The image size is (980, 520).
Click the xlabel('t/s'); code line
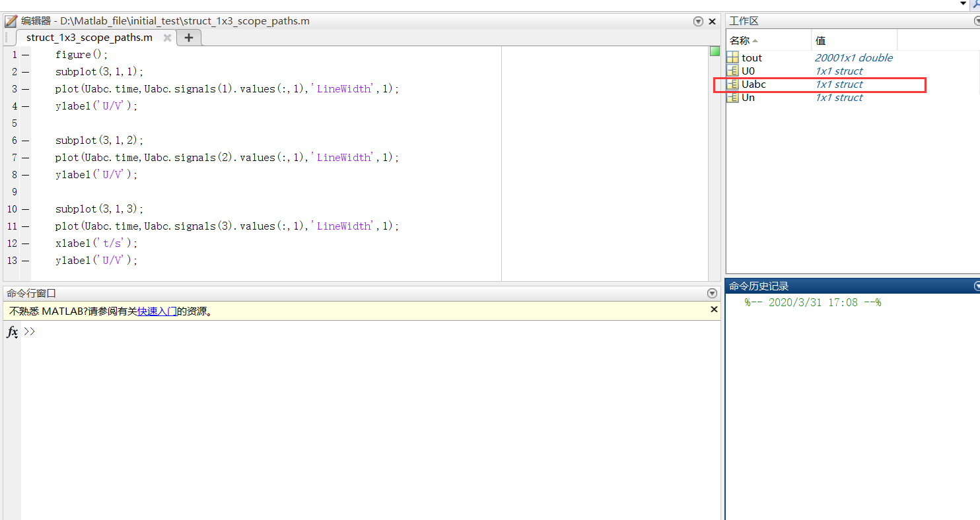click(96, 244)
